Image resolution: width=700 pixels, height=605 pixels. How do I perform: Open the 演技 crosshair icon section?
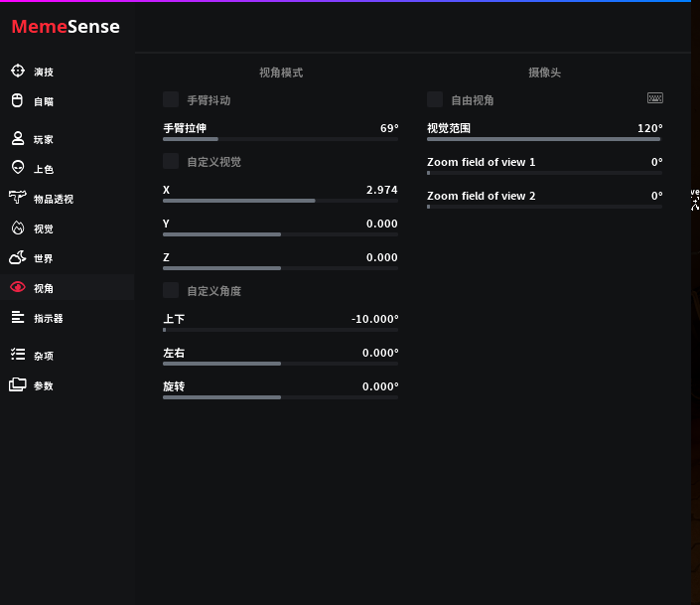tap(18, 71)
